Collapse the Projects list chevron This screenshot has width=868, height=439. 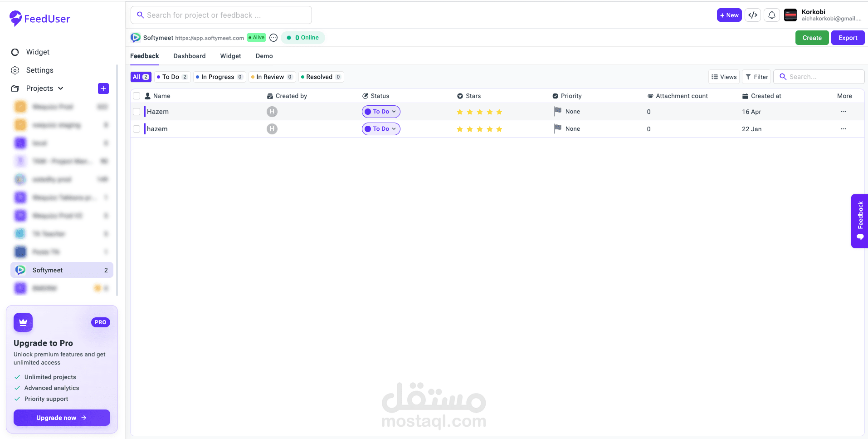click(x=61, y=89)
